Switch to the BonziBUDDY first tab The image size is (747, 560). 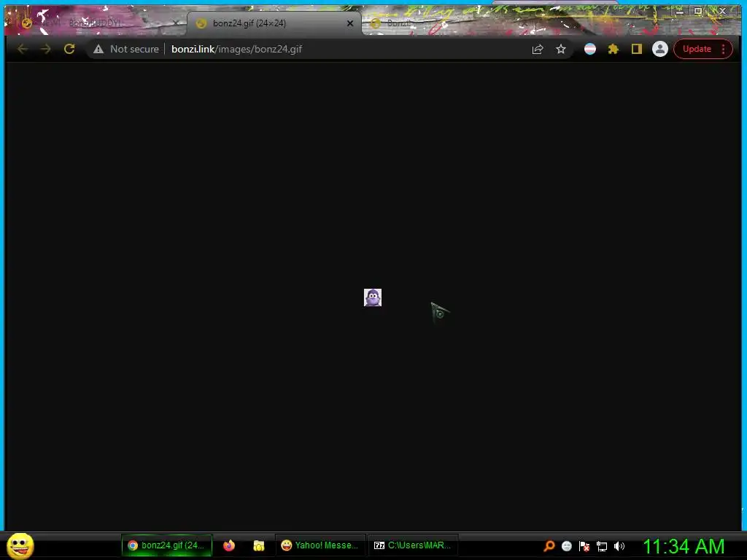[x=96, y=23]
